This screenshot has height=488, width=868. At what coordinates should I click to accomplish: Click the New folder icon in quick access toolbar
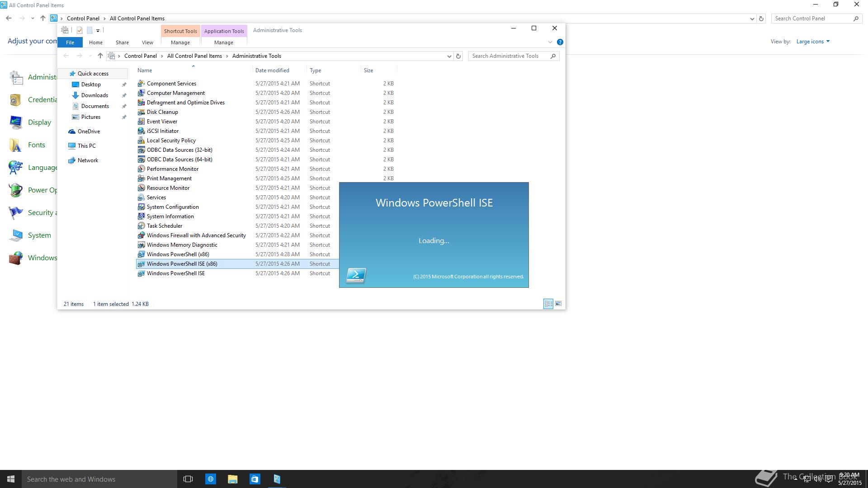click(x=90, y=30)
